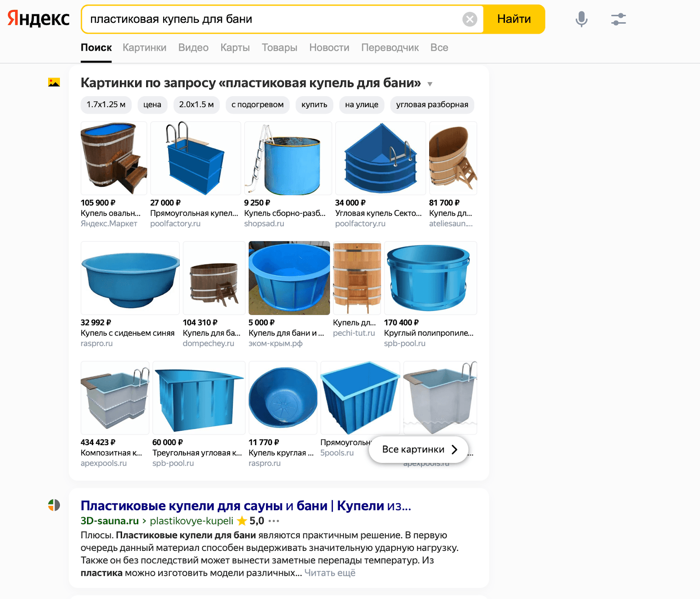
Task: Open the Купель сборно-разборная title link
Action: 285,213
